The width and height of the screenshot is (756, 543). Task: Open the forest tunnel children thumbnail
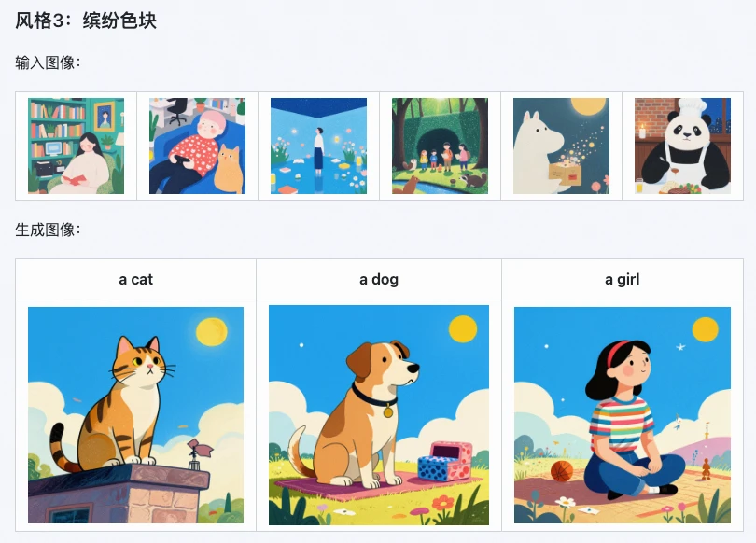pos(440,146)
